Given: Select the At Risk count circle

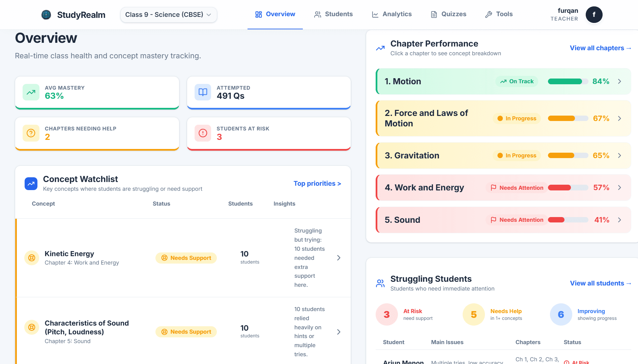Looking at the screenshot, I should point(387,314).
